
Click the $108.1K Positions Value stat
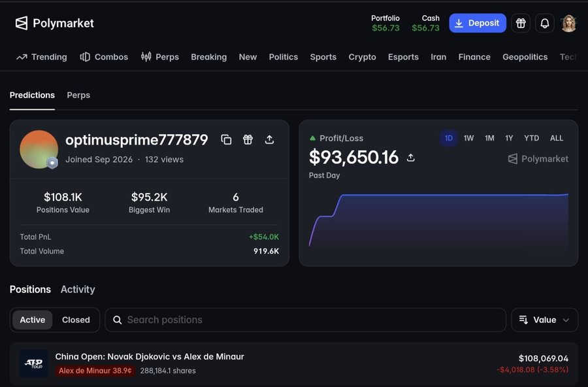(x=63, y=203)
